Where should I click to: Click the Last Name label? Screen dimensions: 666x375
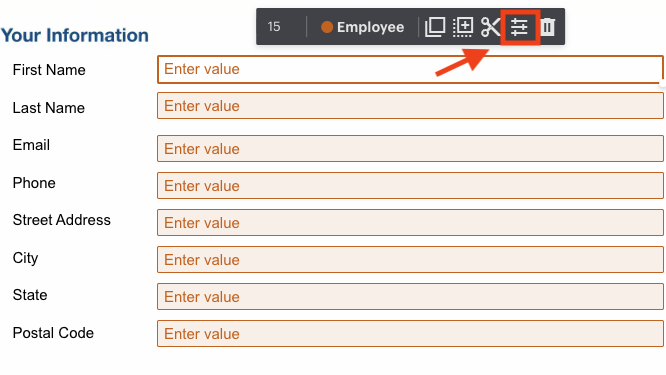pyautogui.click(x=48, y=108)
